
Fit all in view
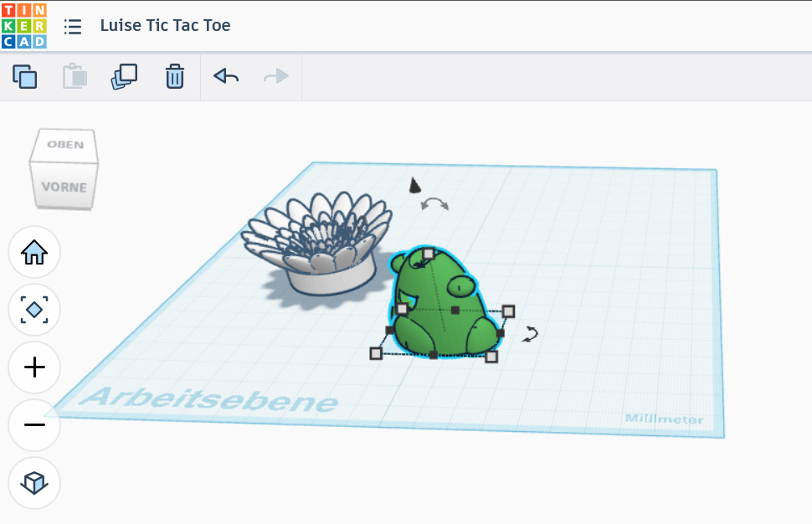tap(34, 310)
